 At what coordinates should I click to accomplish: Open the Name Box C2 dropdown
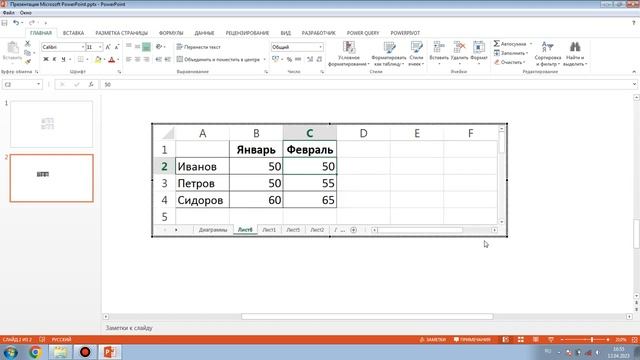(38, 84)
